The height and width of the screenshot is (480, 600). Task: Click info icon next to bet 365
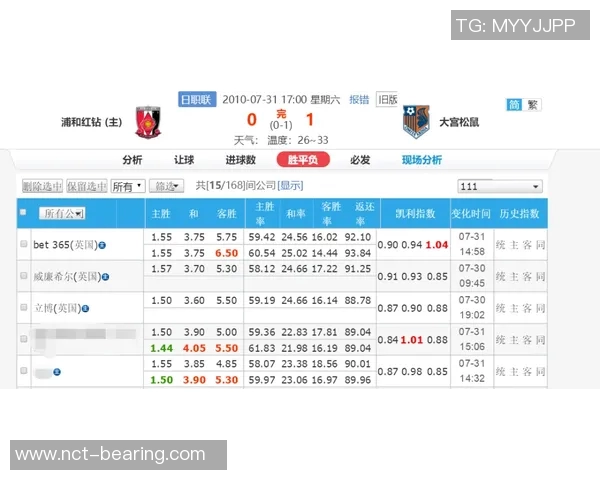tap(102, 245)
